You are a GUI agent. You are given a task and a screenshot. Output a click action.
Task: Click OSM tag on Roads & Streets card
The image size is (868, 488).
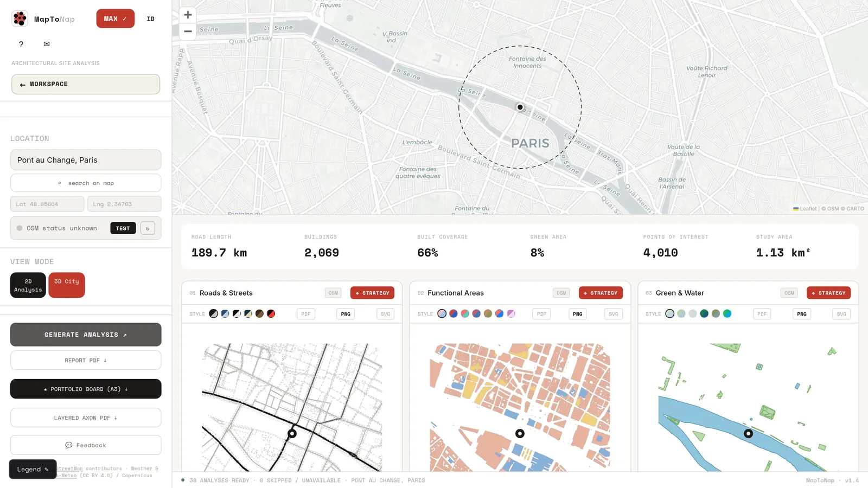point(333,293)
